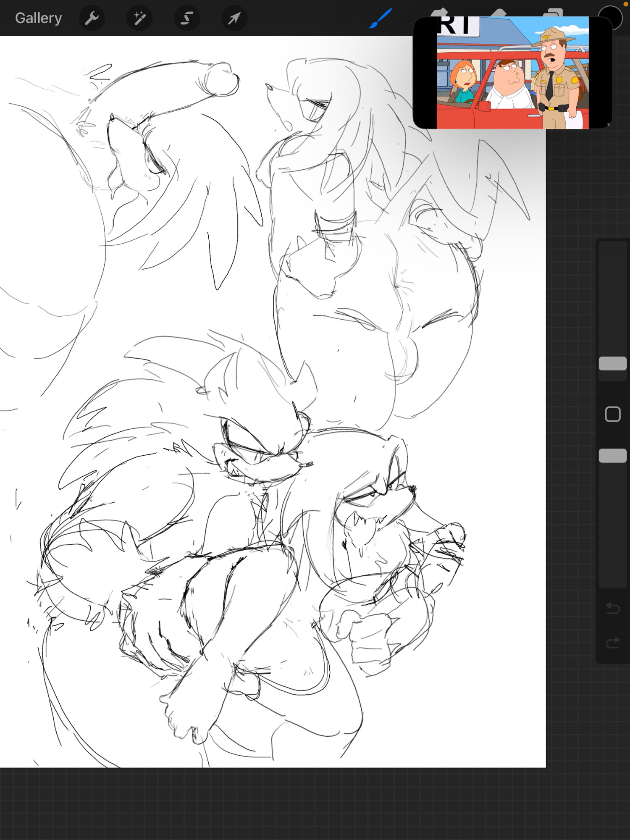Open the Adjustments magic wand menu

(139, 18)
